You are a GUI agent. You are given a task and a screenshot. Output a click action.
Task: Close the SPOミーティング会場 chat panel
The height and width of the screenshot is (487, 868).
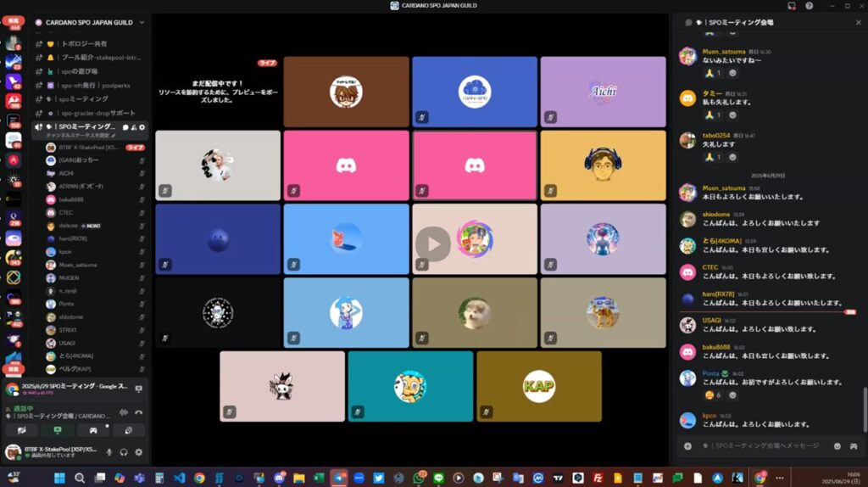(x=858, y=23)
